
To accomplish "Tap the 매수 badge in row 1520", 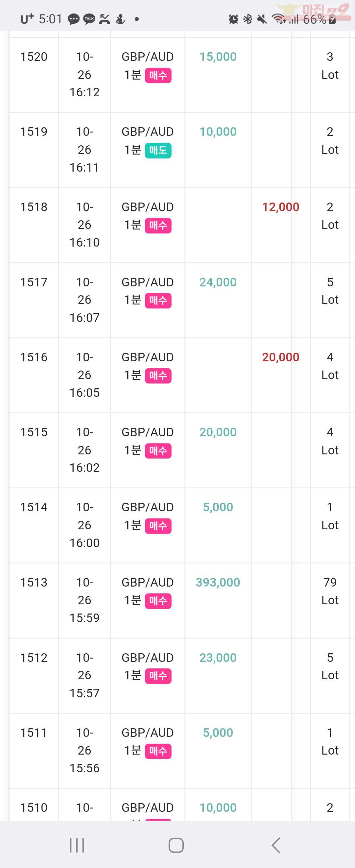I will click(x=158, y=75).
